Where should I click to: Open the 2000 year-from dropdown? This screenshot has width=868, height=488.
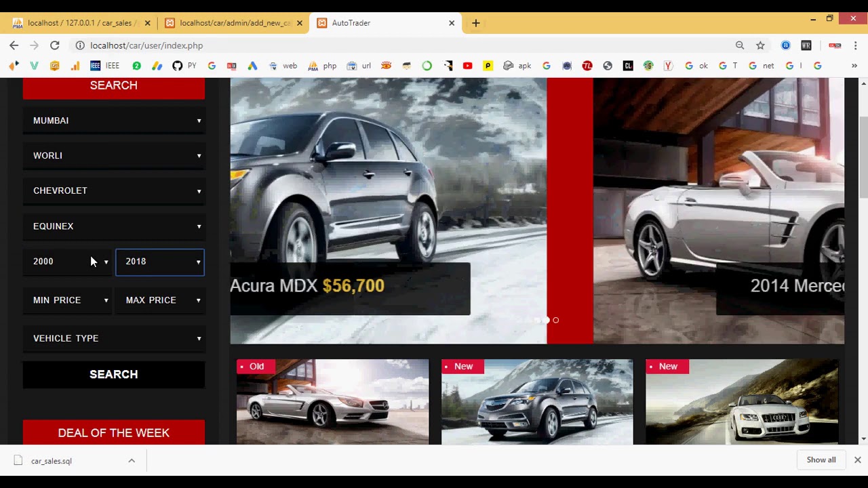pyautogui.click(x=68, y=262)
